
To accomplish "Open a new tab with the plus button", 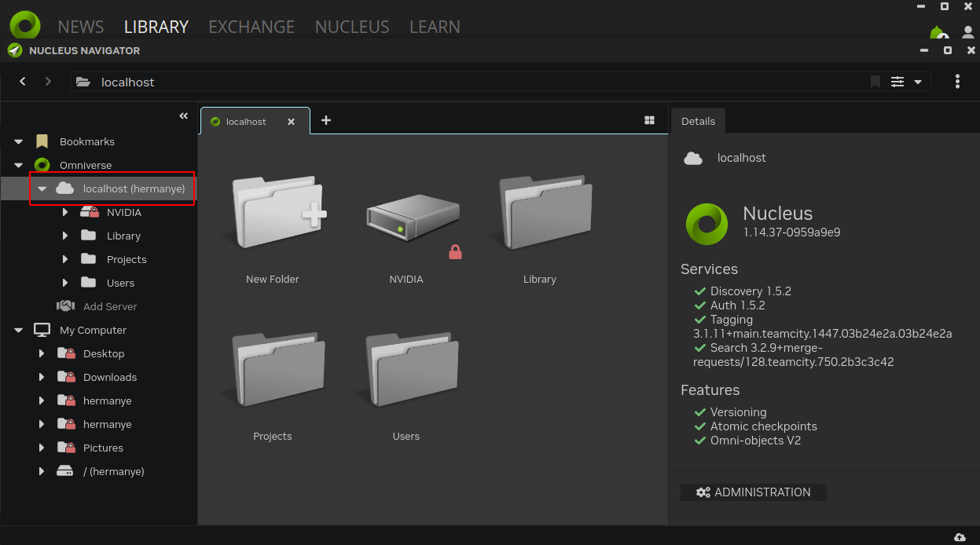I will coord(326,120).
